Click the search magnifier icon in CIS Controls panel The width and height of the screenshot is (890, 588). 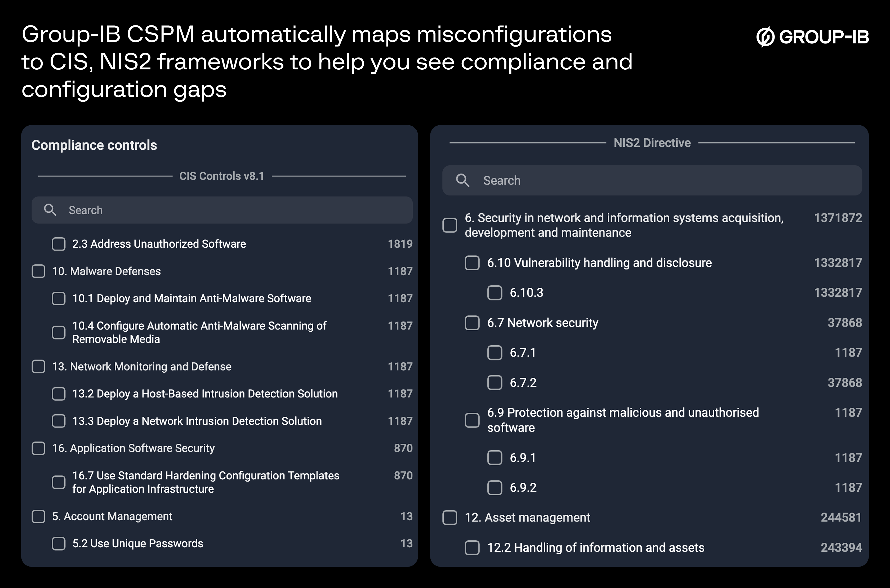[x=51, y=210]
